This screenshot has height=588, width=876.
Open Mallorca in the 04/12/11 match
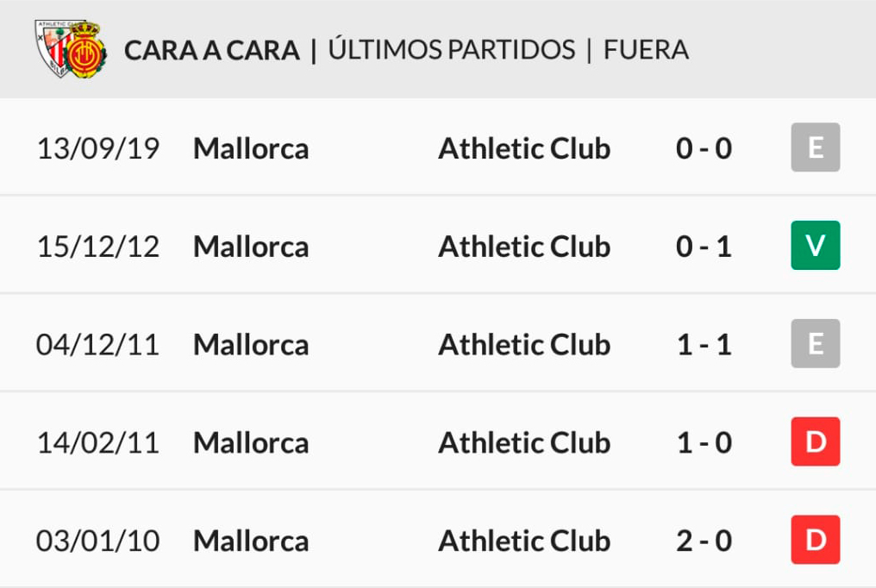click(251, 345)
